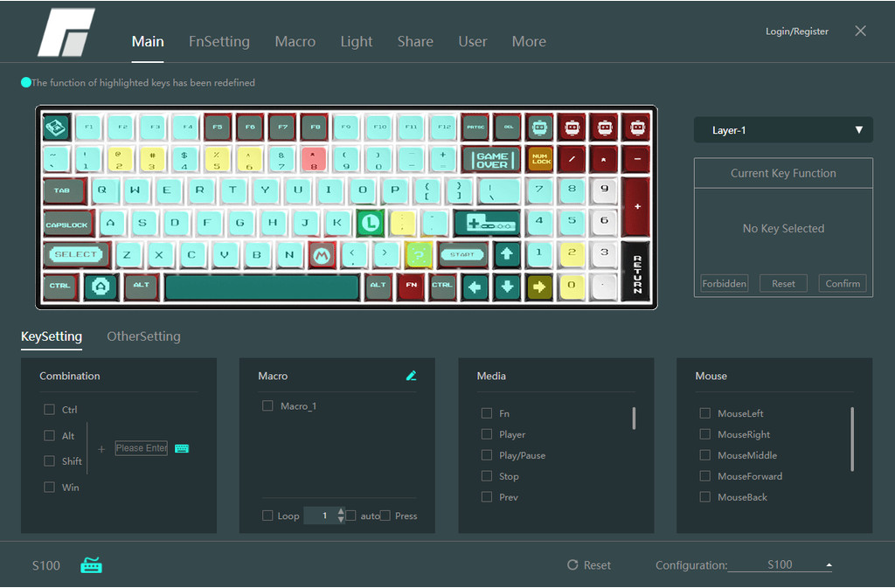895x588 pixels.
Task: Select the red FN key on keyboard
Action: 411,287
